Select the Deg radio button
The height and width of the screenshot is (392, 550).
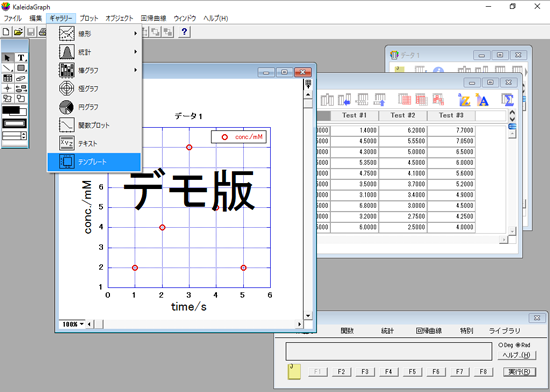click(x=501, y=345)
